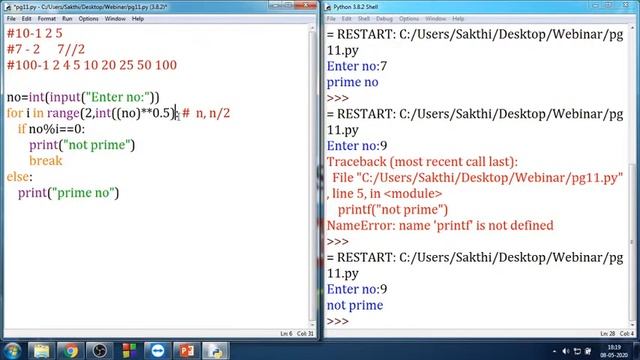This screenshot has height=360, width=640.
Task: Click the line no=int(input("Enter no:"))
Action: pos(83,97)
